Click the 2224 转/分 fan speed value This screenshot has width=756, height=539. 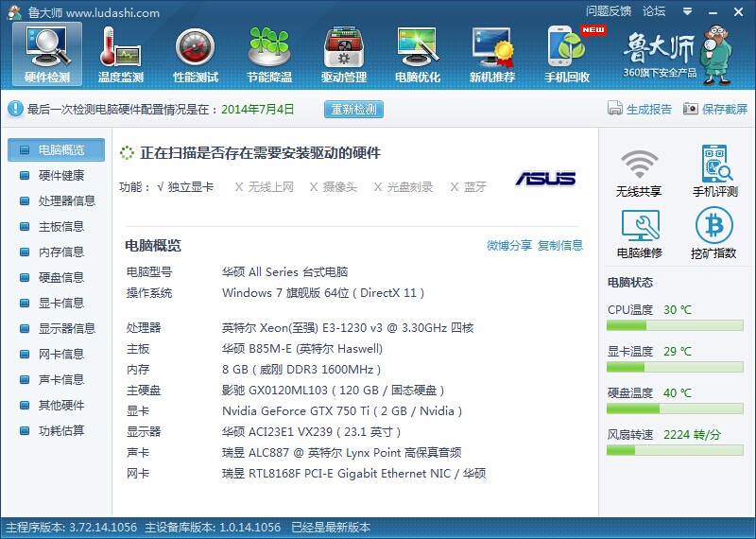pyautogui.click(x=692, y=435)
